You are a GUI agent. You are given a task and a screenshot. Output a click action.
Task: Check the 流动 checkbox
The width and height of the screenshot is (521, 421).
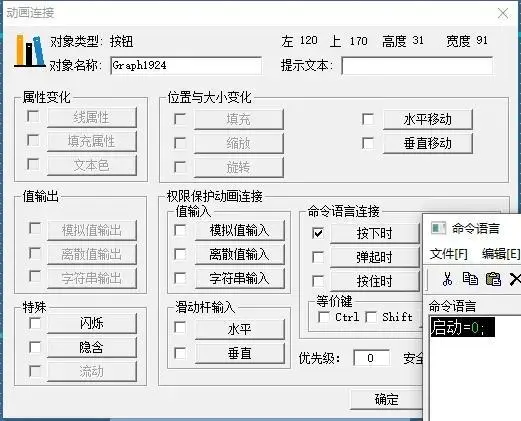[35, 371]
